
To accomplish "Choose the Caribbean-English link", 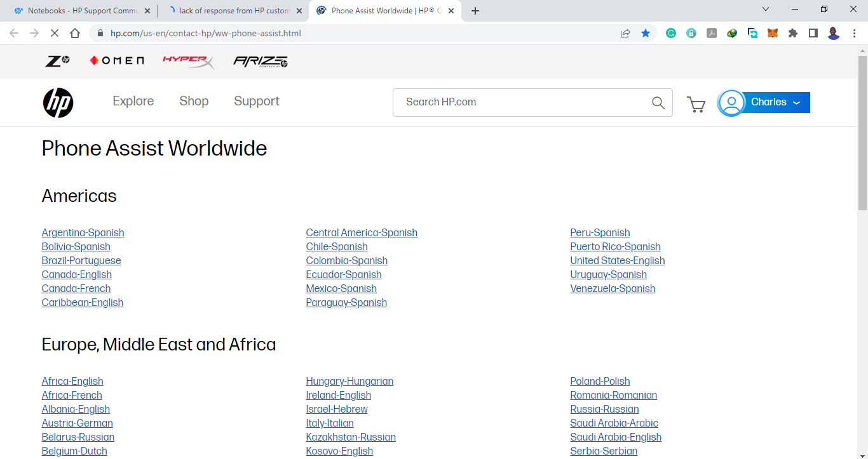I will pos(83,303).
